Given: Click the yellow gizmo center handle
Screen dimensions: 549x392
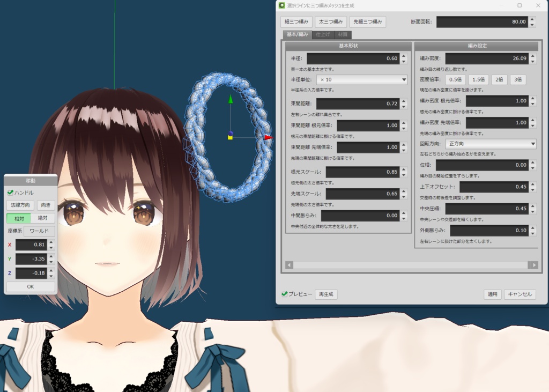Looking at the screenshot, I should pyautogui.click(x=230, y=137).
